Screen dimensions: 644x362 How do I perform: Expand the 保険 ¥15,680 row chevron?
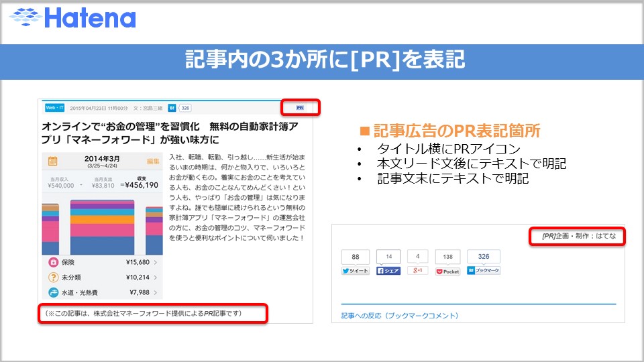155,262
